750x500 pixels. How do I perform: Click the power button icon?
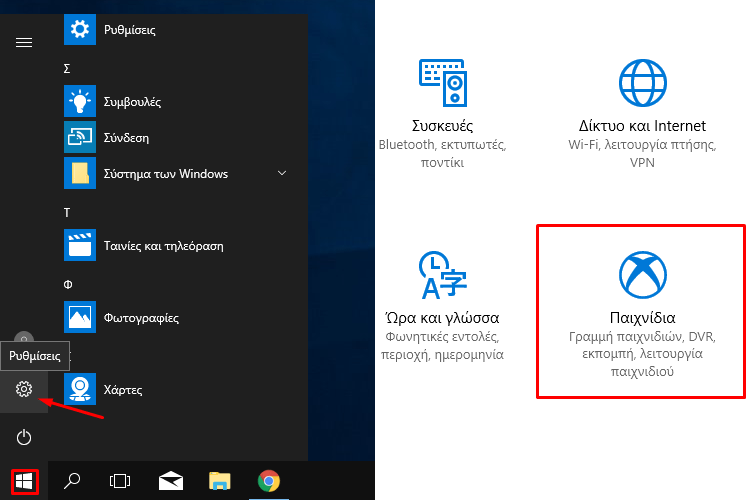[24, 437]
